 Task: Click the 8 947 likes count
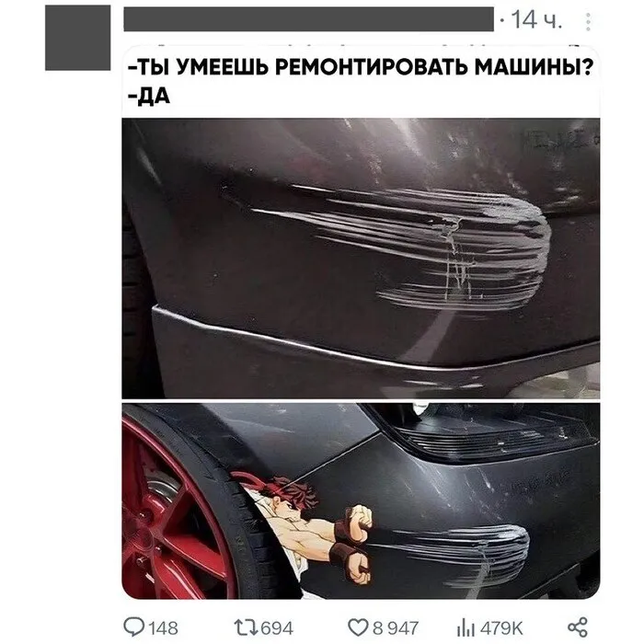395,628
